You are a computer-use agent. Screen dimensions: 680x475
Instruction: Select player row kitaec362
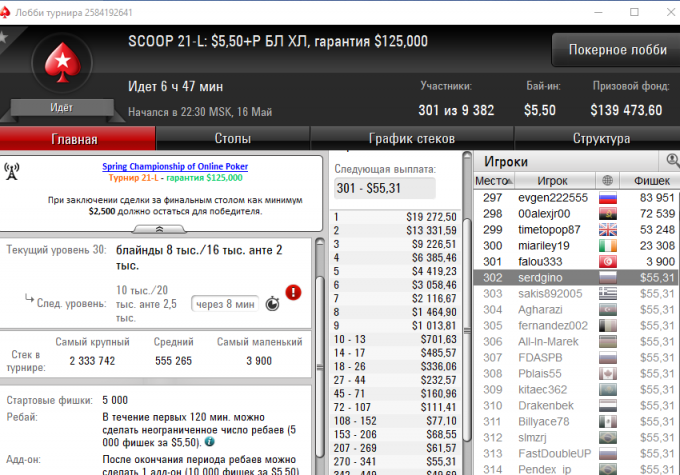point(577,390)
